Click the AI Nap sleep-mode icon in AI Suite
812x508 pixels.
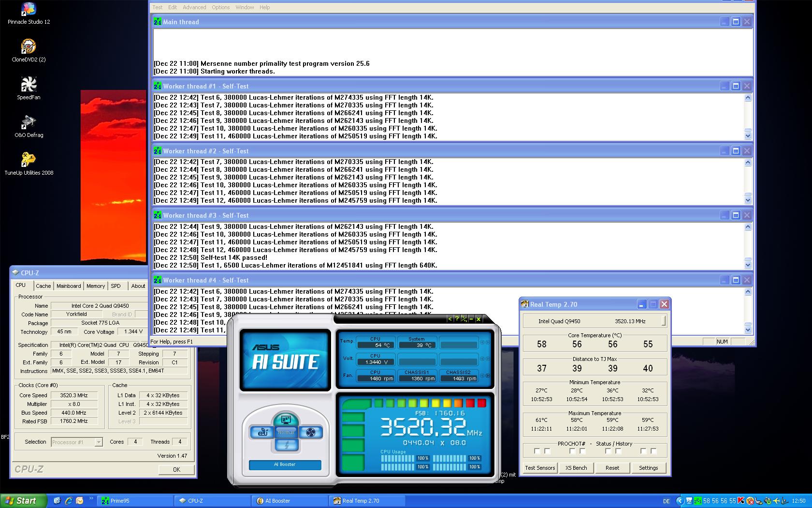coord(286,419)
